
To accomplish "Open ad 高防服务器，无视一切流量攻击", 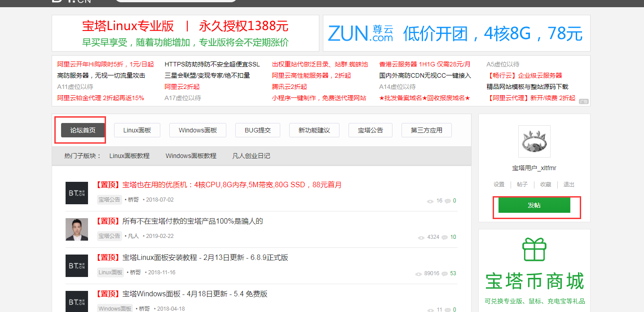I will point(101,75).
